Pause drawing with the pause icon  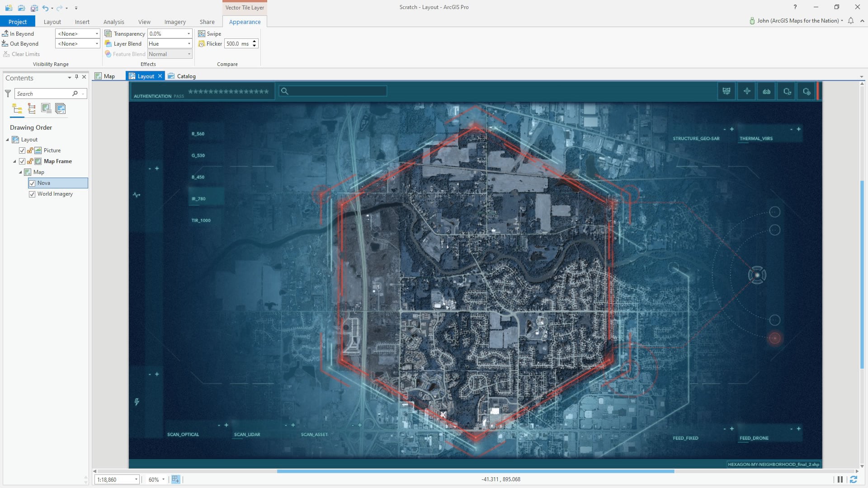840,479
